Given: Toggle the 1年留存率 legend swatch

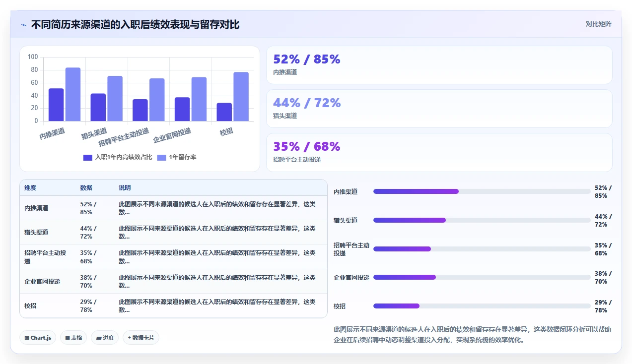Looking at the screenshot, I should (x=161, y=157).
